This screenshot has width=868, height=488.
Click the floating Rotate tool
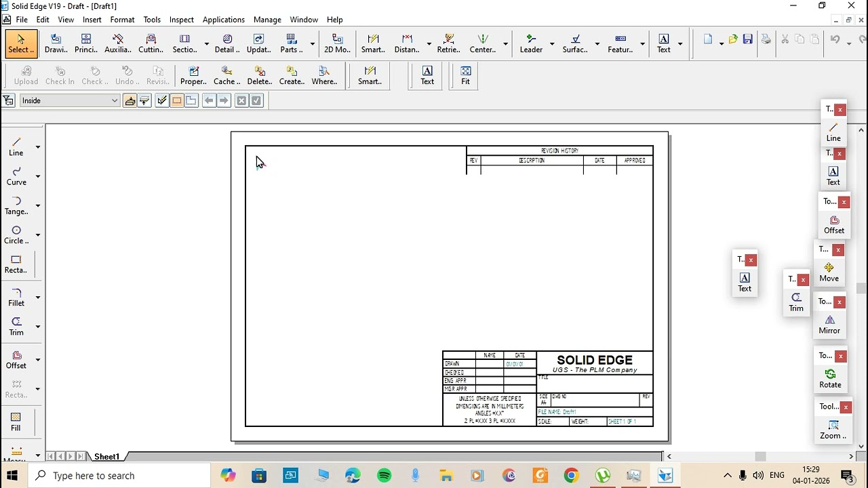click(x=830, y=378)
